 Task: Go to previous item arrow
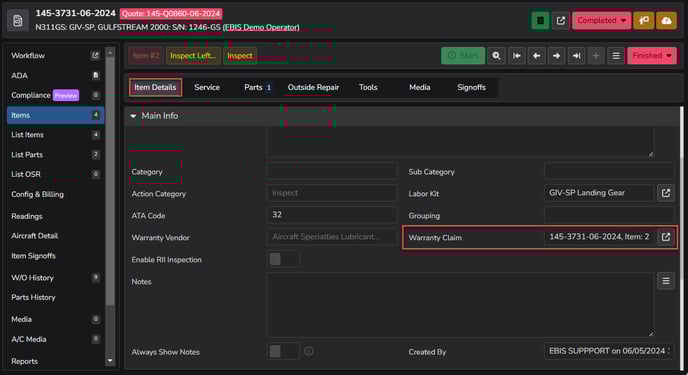tap(536, 56)
